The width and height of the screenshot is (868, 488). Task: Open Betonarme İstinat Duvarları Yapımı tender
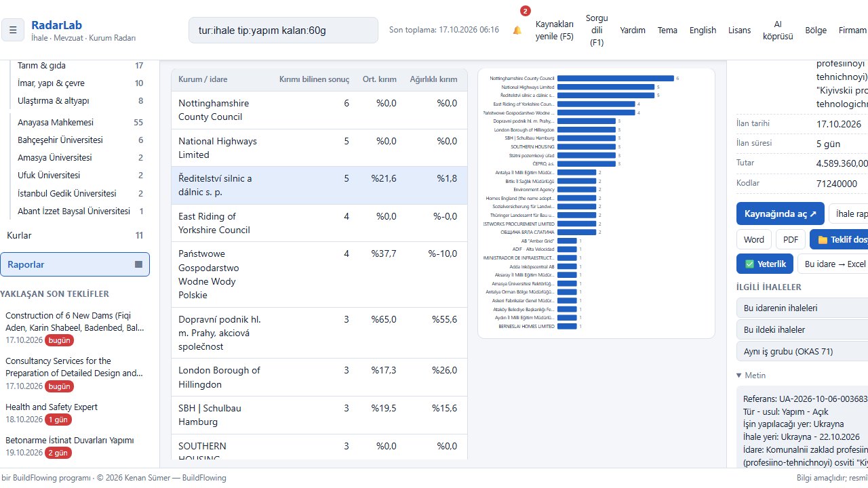pos(75,446)
